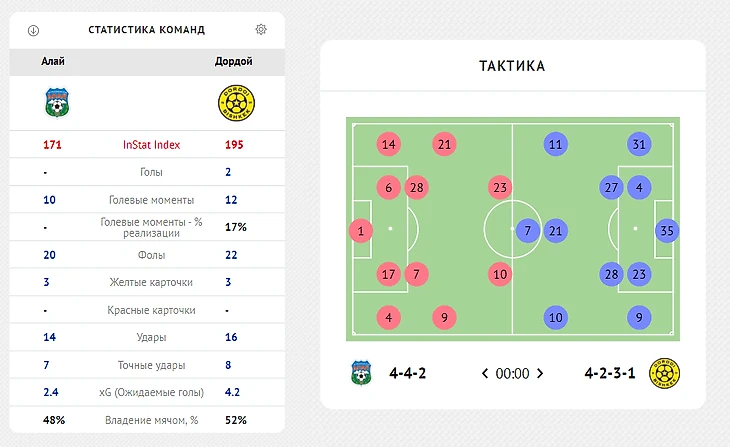Click red player marker number 10
The width and height of the screenshot is (730, 447).
(x=501, y=274)
